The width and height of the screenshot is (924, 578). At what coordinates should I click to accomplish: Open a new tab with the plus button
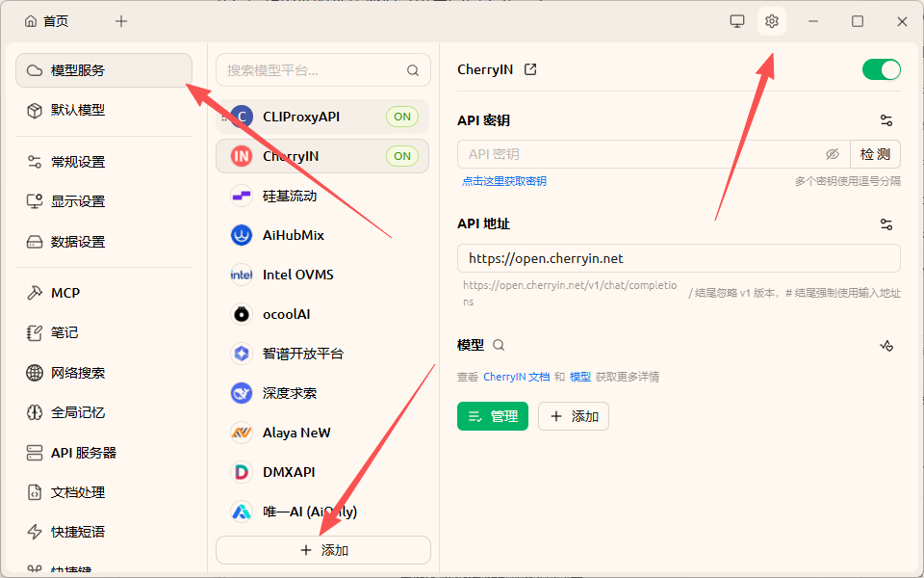pyautogui.click(x=120, y=20)
